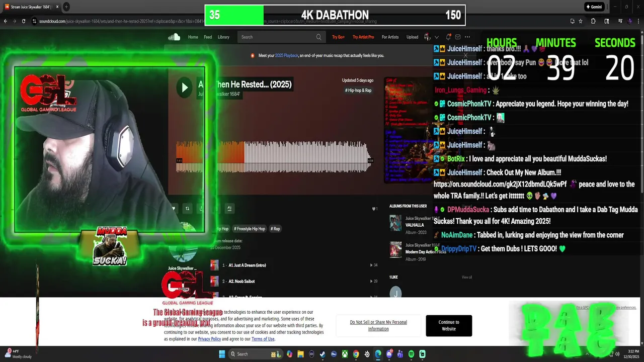Image resolution: width=644 pixels, height=362 pixels.
Task: Open Modern Day Action Flicks cover thumbnail
Action: (x=396, y=250)
